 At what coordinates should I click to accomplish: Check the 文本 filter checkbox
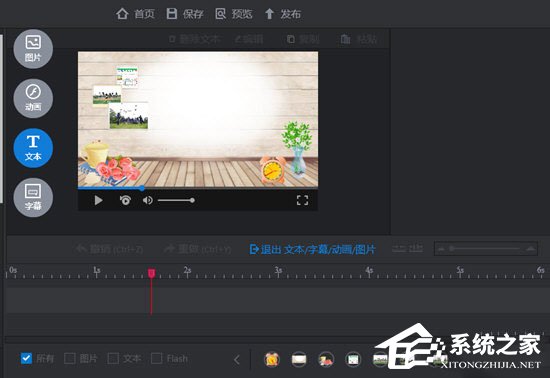pyautogui.click(x=113, y=358)
